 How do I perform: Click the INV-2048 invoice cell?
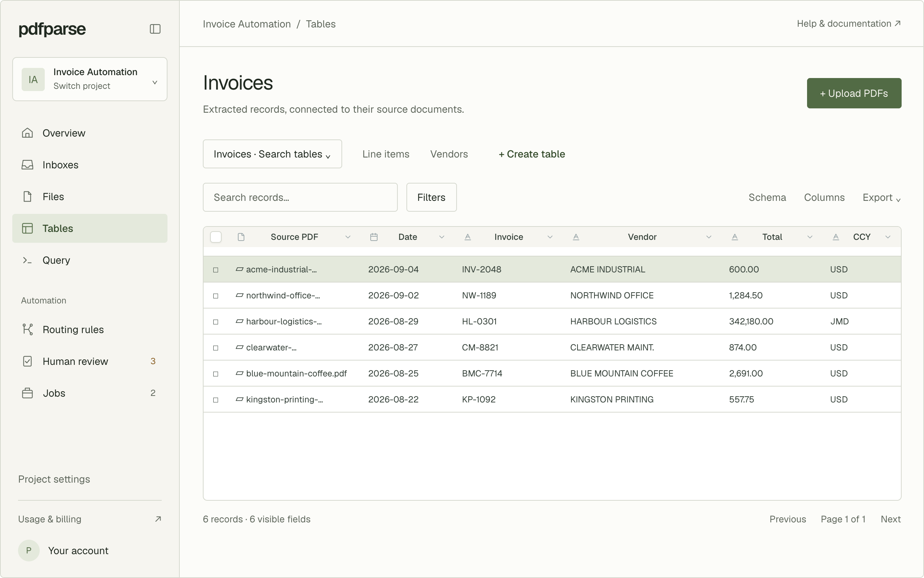pos(481,269)
